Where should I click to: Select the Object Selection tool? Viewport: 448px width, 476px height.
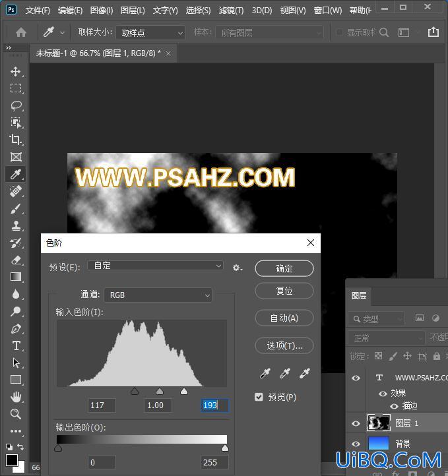click(x=15, y=123)
